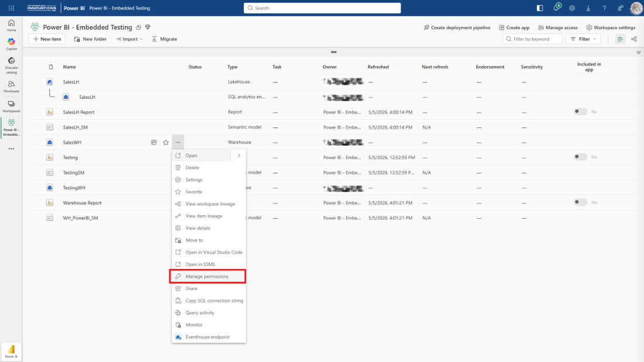
Task: Click the diamond icon next to workspace title
Action: (x=148, y=27)
